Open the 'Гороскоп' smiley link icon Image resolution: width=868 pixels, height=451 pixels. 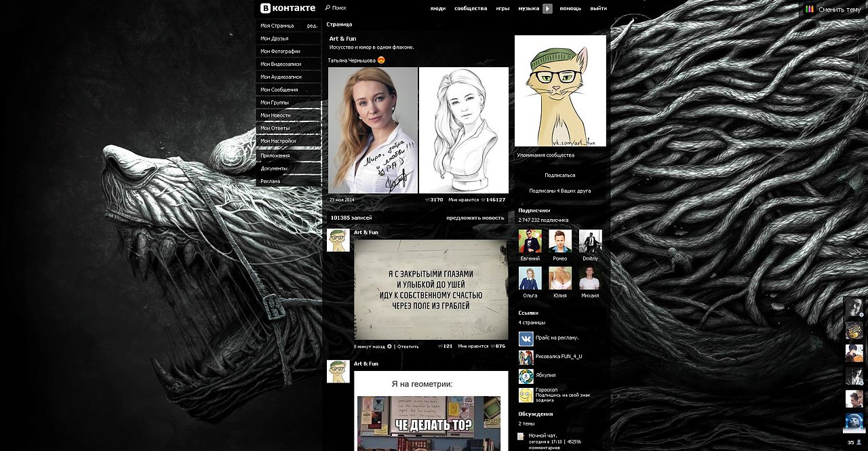coord(526,395)
